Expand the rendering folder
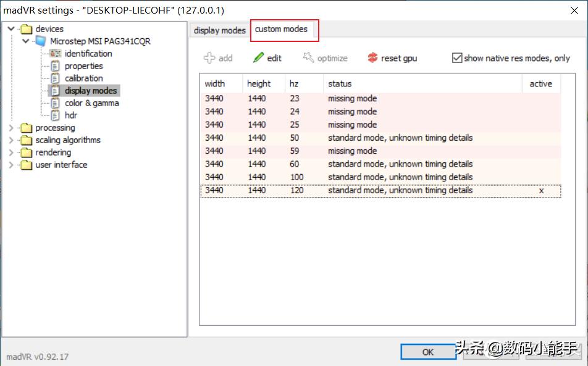This screenshot has height=366, width=588. click(12, 152)
